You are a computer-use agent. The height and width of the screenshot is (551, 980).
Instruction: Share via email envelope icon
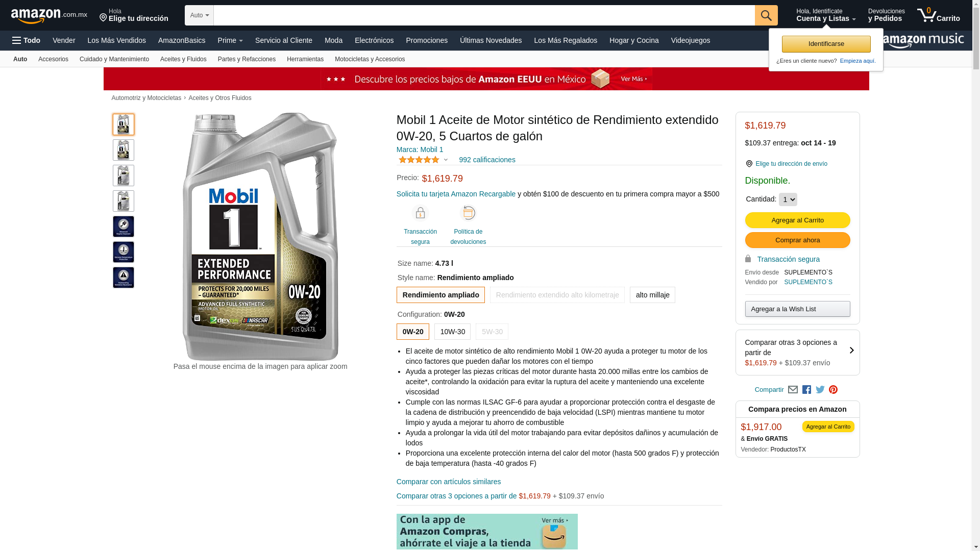[793, 390]
